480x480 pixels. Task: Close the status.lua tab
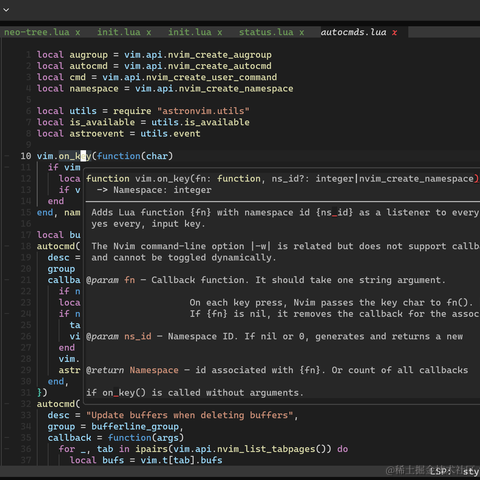pyautogui.click(x=302, y=33)
